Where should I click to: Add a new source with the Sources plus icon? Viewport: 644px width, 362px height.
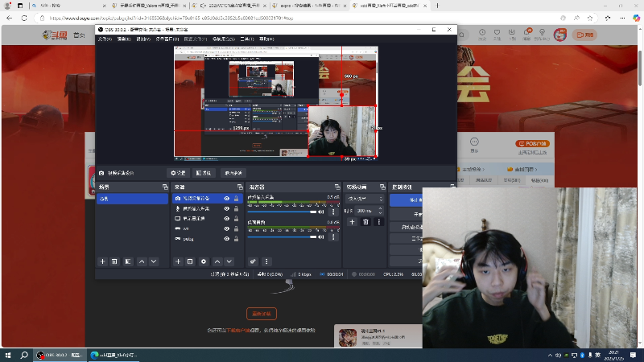178,261
